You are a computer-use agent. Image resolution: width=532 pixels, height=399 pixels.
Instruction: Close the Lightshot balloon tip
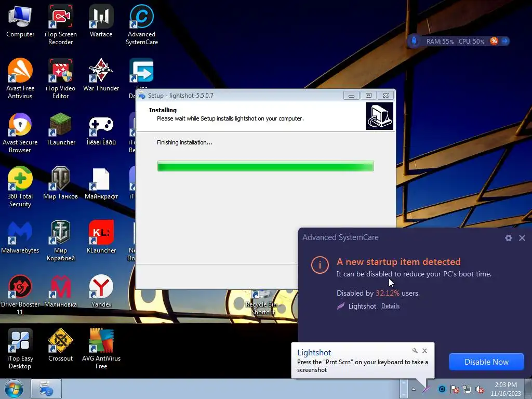[424, 351]
